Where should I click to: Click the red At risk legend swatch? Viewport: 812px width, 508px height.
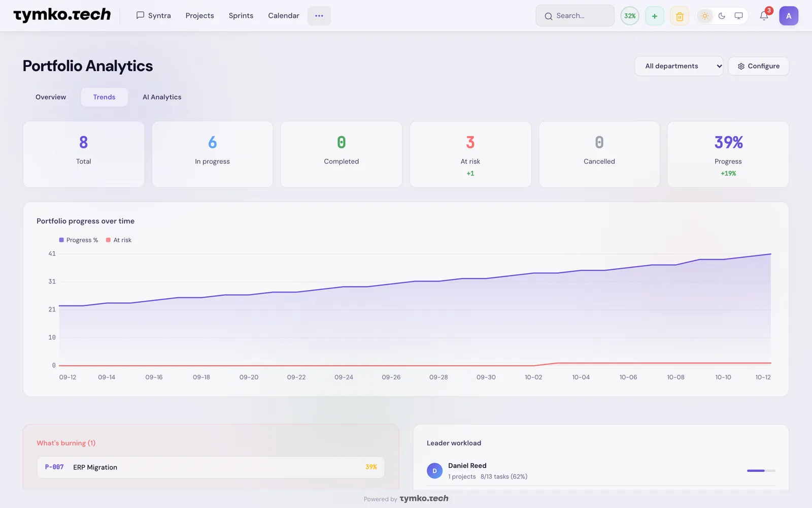(108, 240)
